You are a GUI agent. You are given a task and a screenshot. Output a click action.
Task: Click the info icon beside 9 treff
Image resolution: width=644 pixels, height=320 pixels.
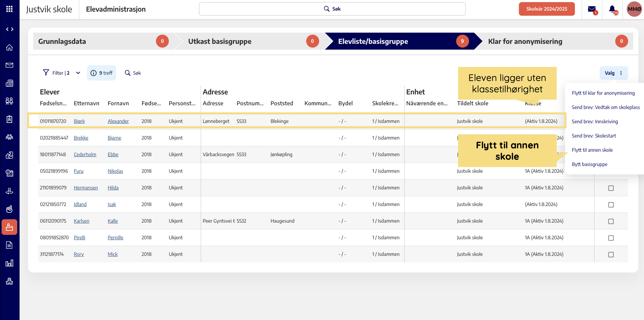click(93, 73)
